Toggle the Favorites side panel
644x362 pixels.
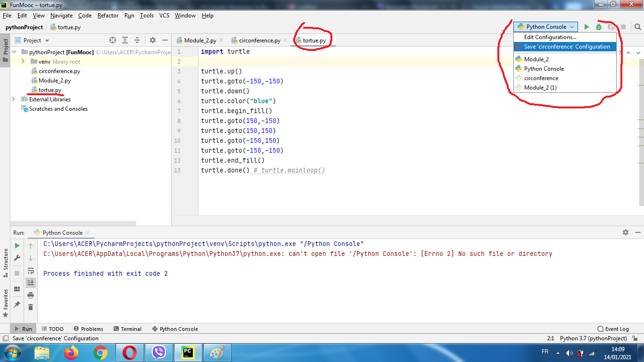click(5, 303)
